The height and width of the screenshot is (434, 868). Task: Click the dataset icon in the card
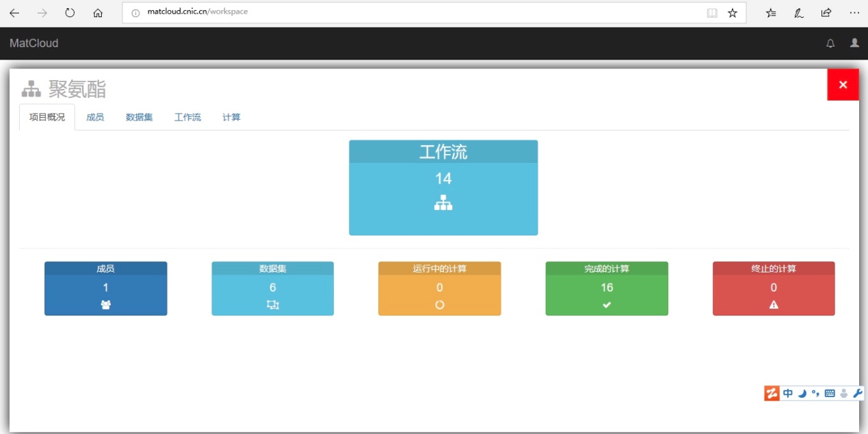pos(273,305)
